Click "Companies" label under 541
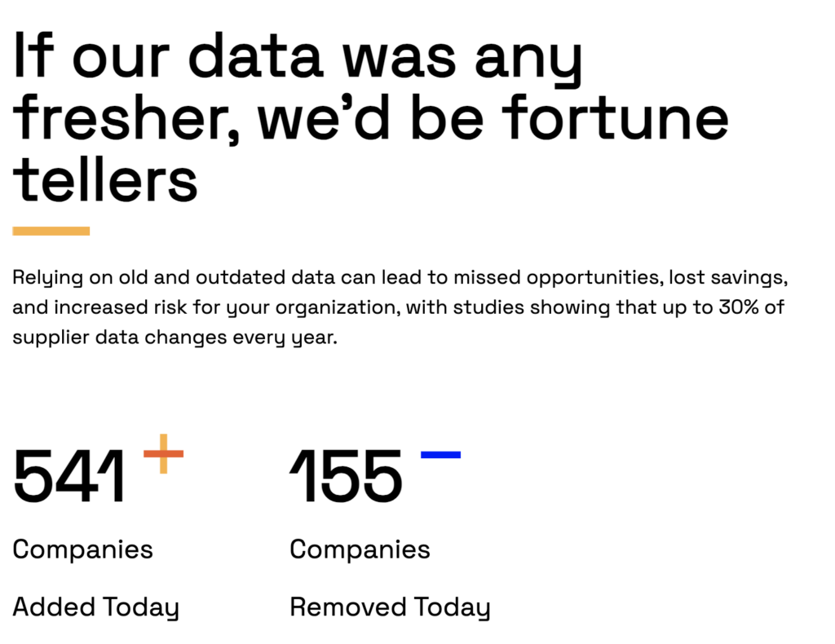 click(82, 549)
